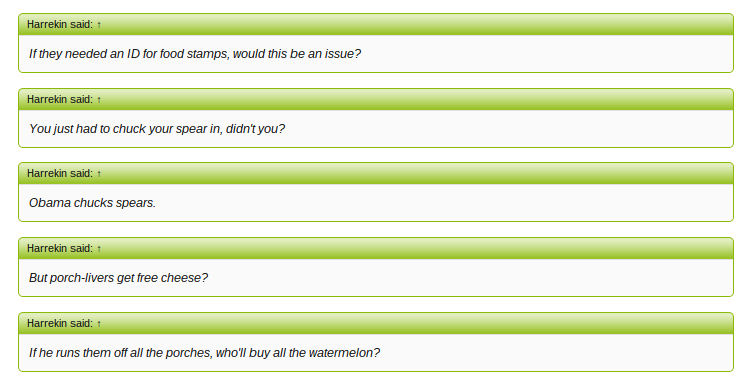Open 'Harrekin said:' link above the food stamps quote
750x377 pixels.
tap(60, 24)
